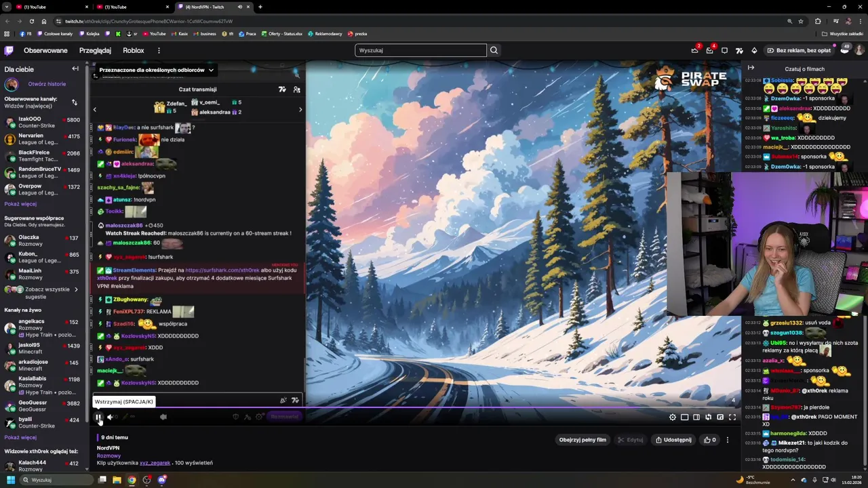Open 'Wszystkie zakładki' bookmarks folder
868x488 pixels.
pyautogui.click(x=842, y=34)
